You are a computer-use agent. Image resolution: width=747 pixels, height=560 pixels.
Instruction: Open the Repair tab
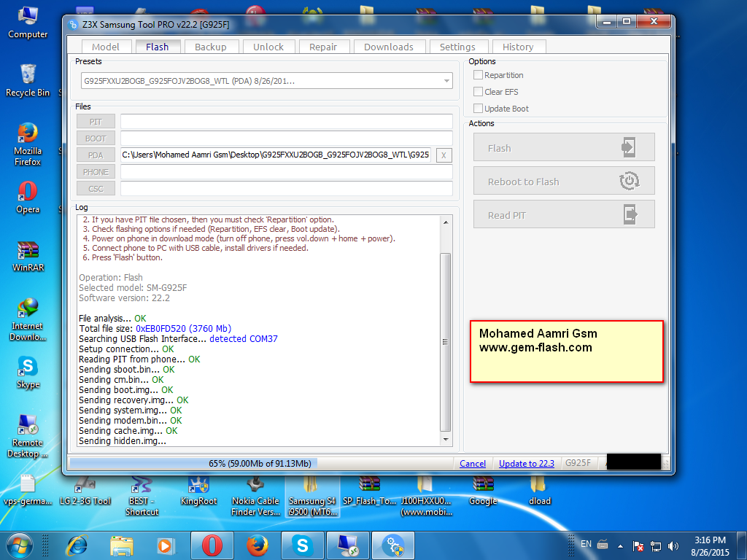[x=323, y=47]
